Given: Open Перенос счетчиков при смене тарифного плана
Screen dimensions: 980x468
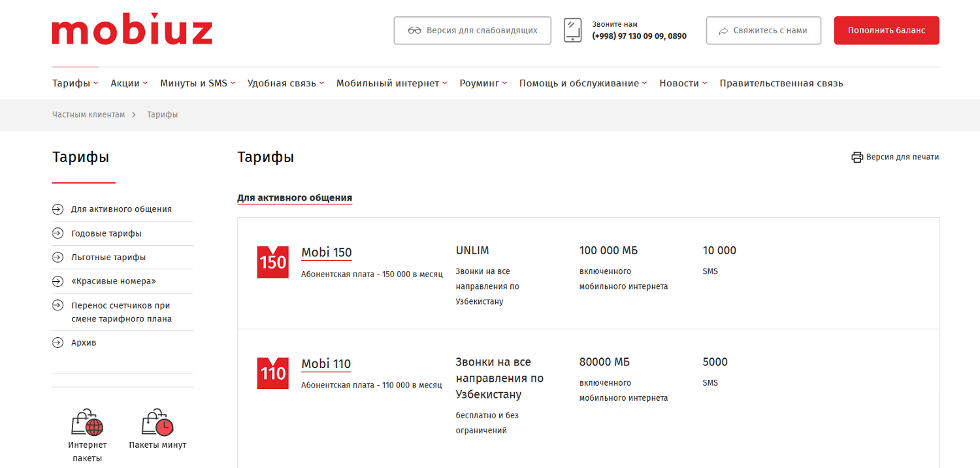Looking at the screenshot, I should 122,312.
